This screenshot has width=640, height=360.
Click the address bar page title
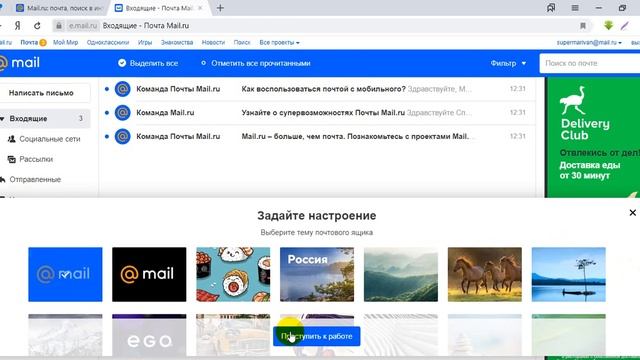click(x=146, y=26)
